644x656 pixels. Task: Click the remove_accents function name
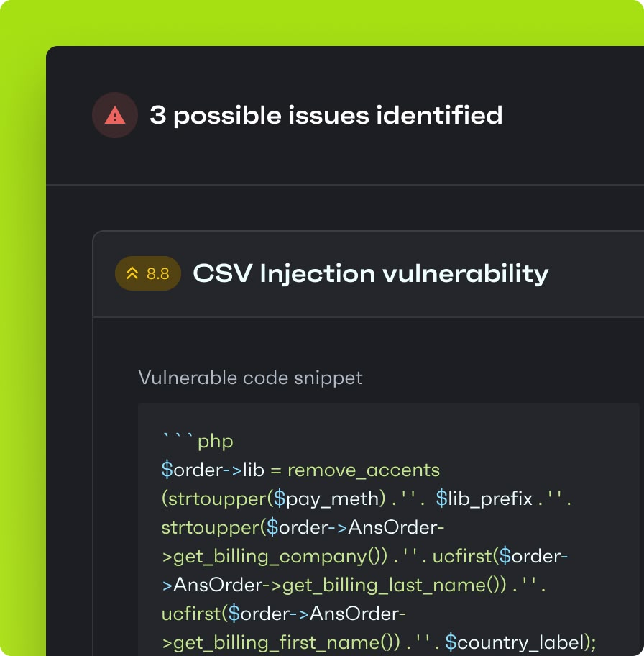tap(364, 470)
